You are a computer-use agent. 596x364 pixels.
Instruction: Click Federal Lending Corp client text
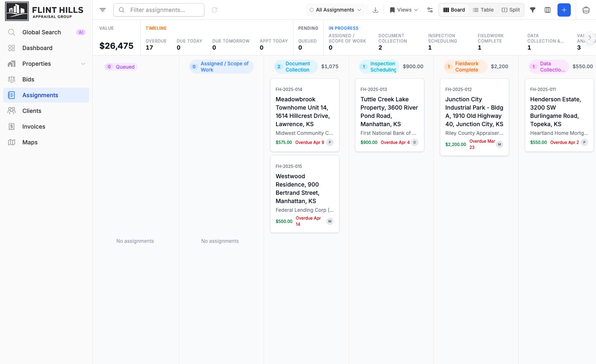click(305, 210)
